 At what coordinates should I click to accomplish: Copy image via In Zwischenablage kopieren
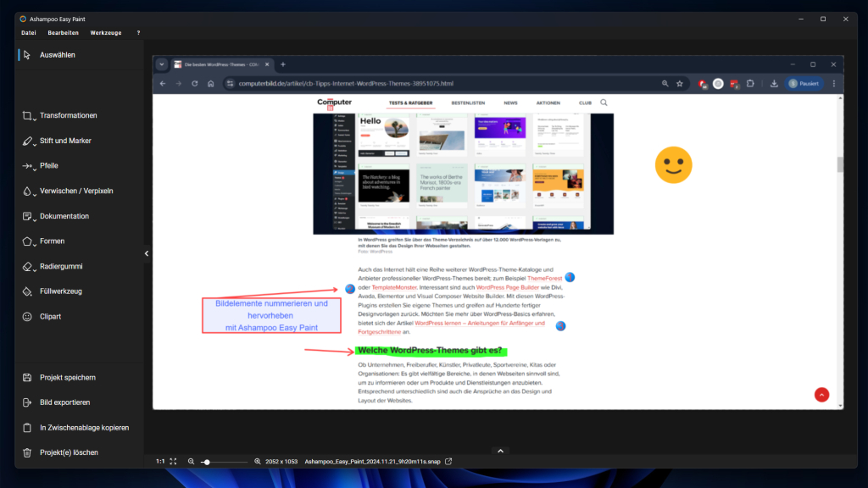[x=27, y=428]
